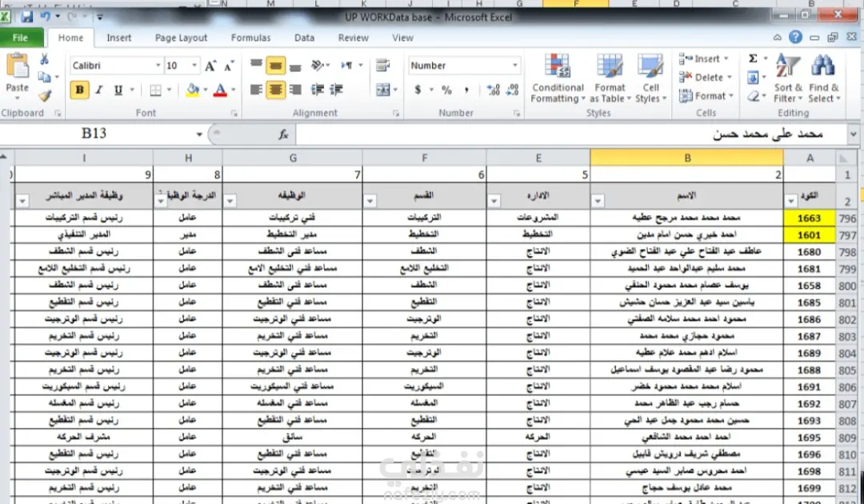
Task: Open the Calibri font name dropdown
Action: [158, 66]
